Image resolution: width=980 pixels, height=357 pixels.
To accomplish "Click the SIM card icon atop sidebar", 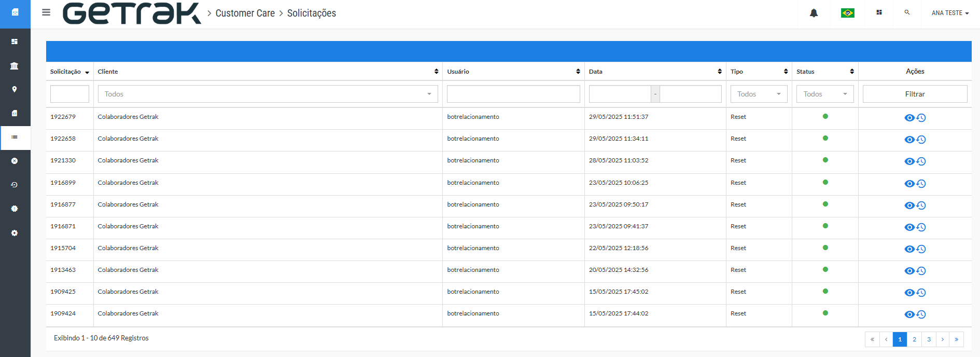I will (15, 12).
